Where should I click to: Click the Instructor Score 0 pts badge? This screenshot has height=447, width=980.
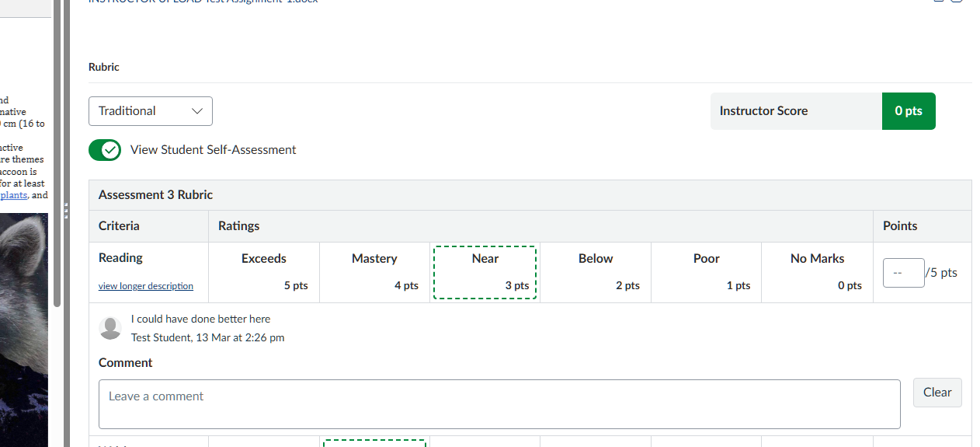(x=909, y=111)
